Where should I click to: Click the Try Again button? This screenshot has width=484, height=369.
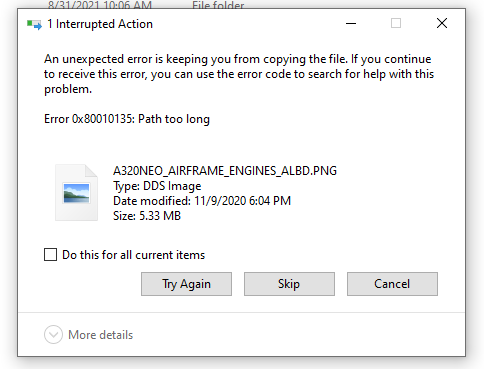pyautogui.click(x=186, y=284)
